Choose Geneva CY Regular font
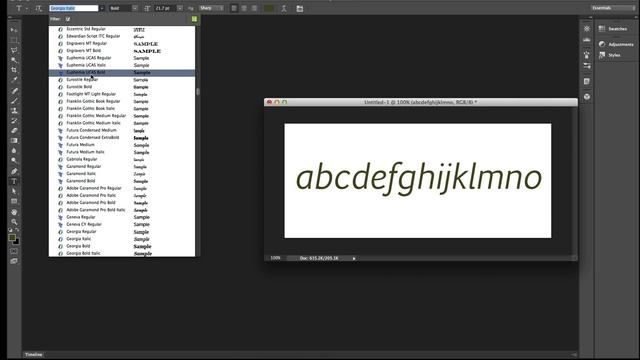The width and height of the screenshot is (640, 360). [122, 224]
